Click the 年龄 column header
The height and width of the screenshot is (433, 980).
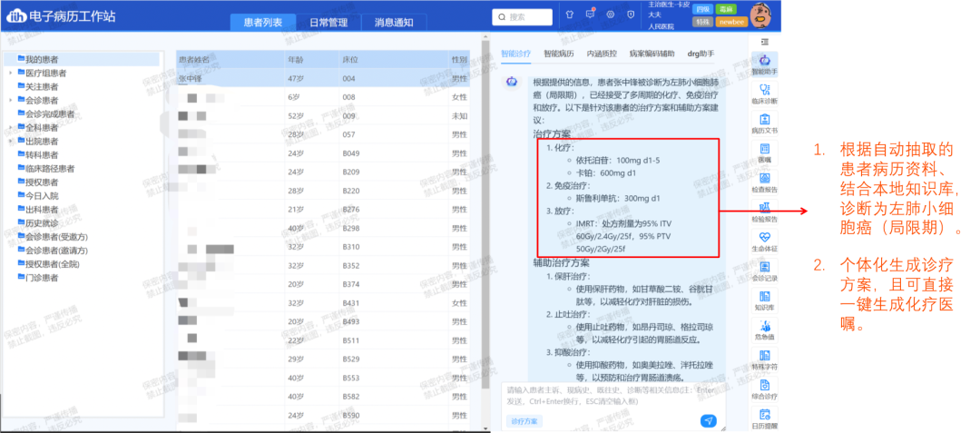click(x=311, y=60)
